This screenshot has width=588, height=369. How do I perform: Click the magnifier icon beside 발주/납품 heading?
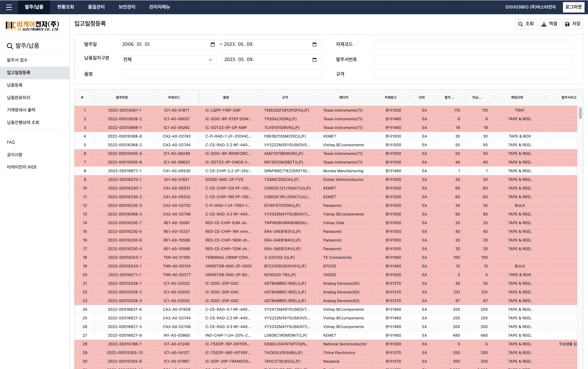pyautogui.click(x=10, y=46)
